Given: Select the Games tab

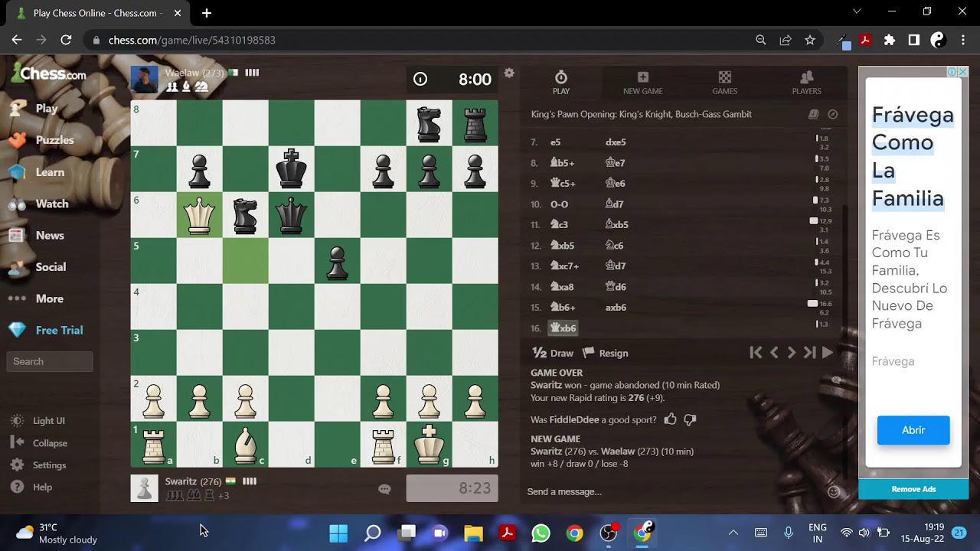Looking at the screenshot, I should coord(725,83).
